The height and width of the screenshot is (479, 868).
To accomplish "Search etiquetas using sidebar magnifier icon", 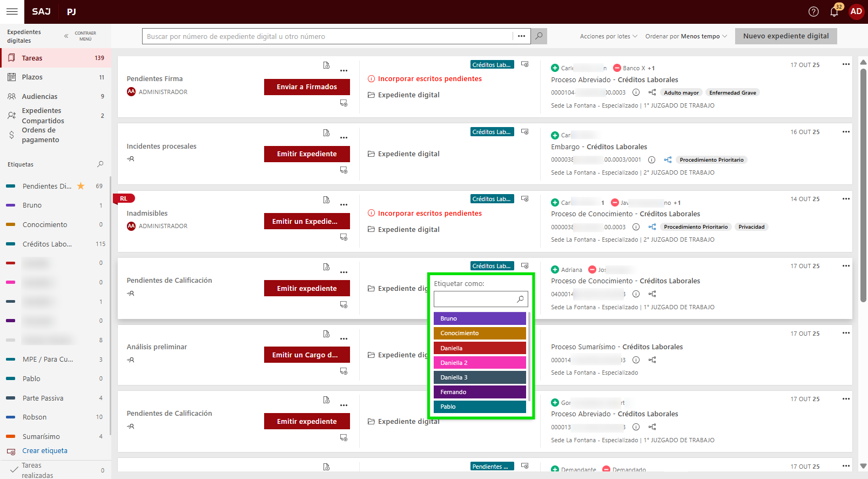I will pos(100,164).
